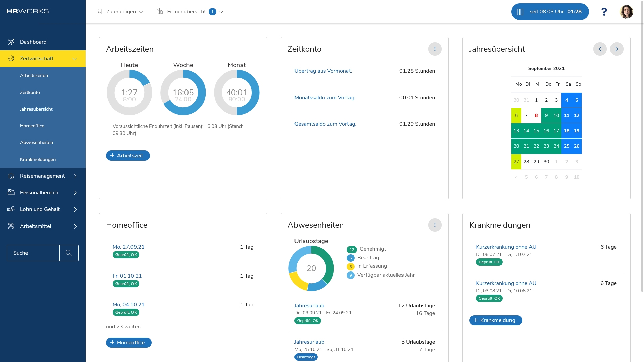Go to next month in Jahresübersicht
644x362 pixels.
point(616,49)
